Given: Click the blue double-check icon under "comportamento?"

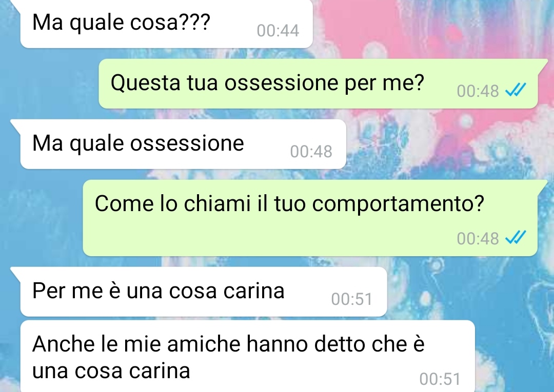Looking at the screenshot, I should [x=516, y=237].
